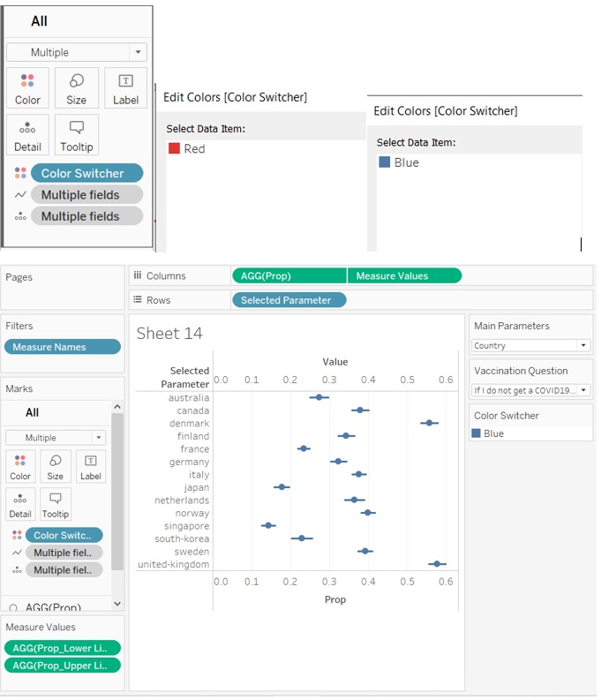
Task: Click the Sheet 14 title
Action: [x=169, y=333]
